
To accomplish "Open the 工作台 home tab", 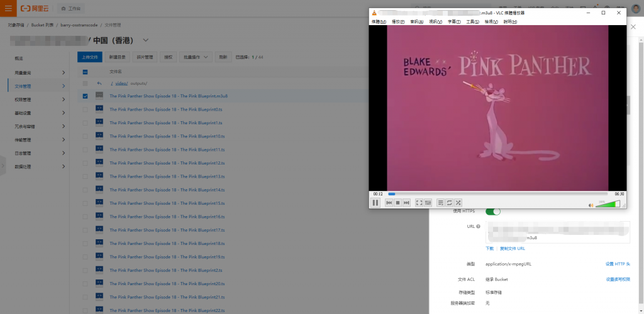I will [70, 8].
